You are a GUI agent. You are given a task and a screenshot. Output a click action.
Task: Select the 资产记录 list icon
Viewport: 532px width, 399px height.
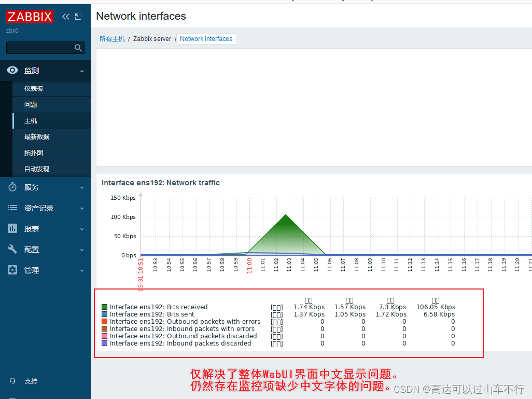(12, 208)
